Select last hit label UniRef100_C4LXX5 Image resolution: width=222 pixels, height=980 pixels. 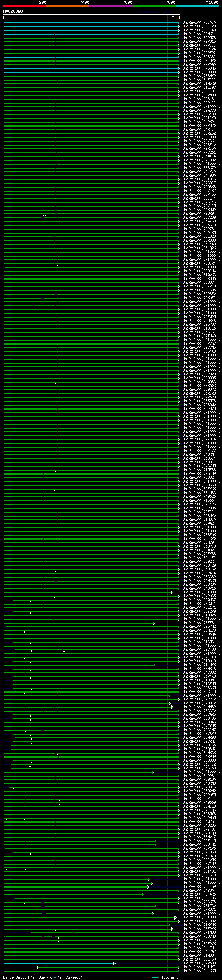point(199,971)
